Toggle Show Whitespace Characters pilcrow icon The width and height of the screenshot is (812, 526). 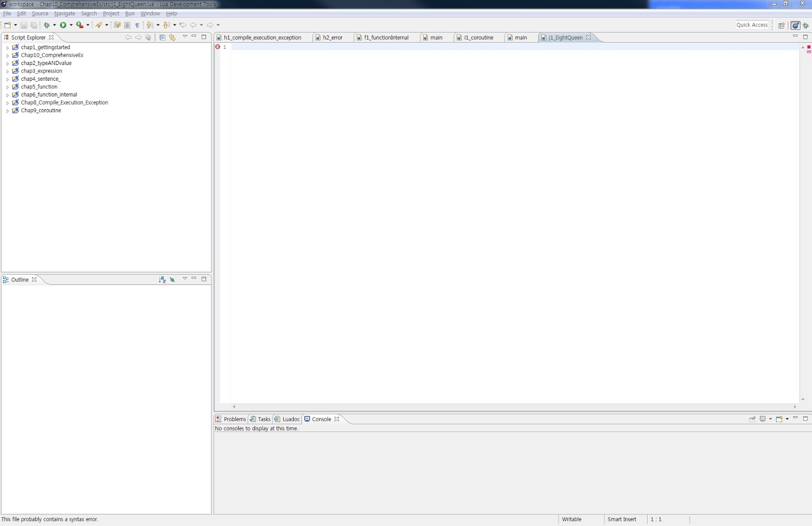137,25
